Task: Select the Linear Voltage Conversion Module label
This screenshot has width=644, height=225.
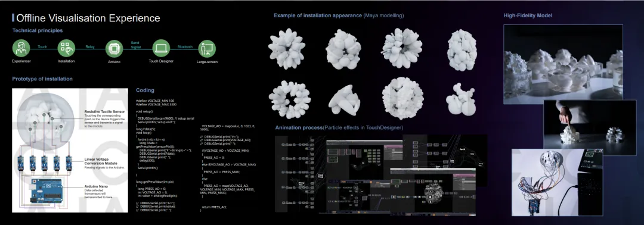Action: (x=101, y=161)
